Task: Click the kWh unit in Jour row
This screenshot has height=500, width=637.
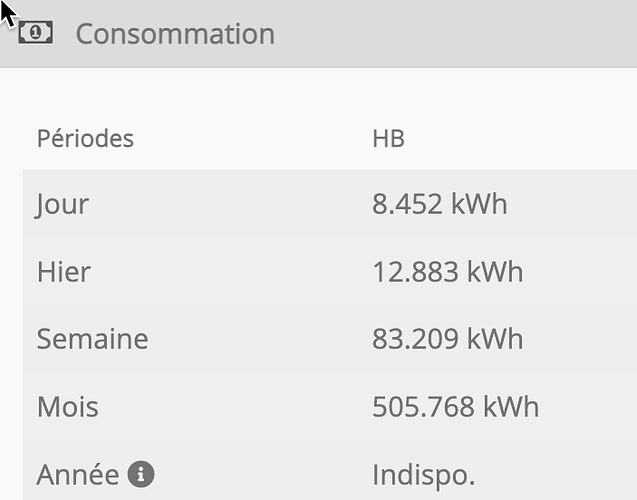Action: coord(479,205)
